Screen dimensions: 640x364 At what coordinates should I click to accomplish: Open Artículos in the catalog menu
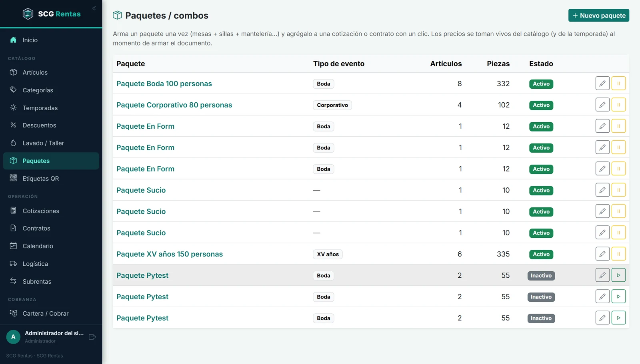click(x=51, y=72)
